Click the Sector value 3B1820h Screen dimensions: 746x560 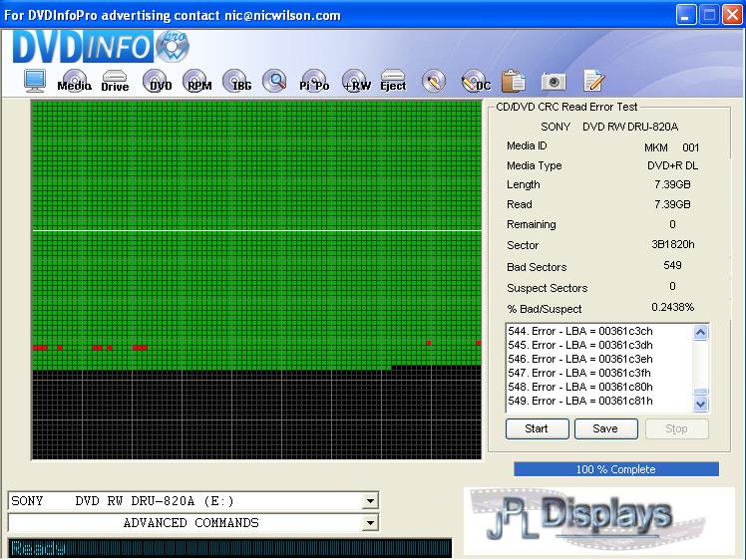[673, 244]
